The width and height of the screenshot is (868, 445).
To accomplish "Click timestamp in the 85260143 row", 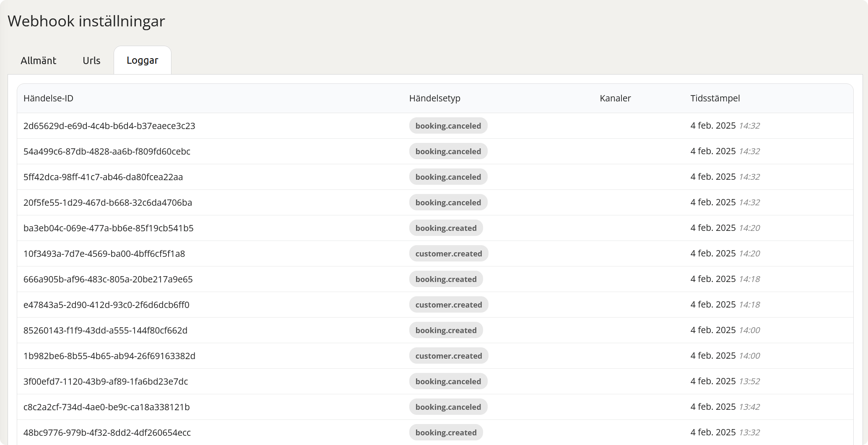I will 725,330.
